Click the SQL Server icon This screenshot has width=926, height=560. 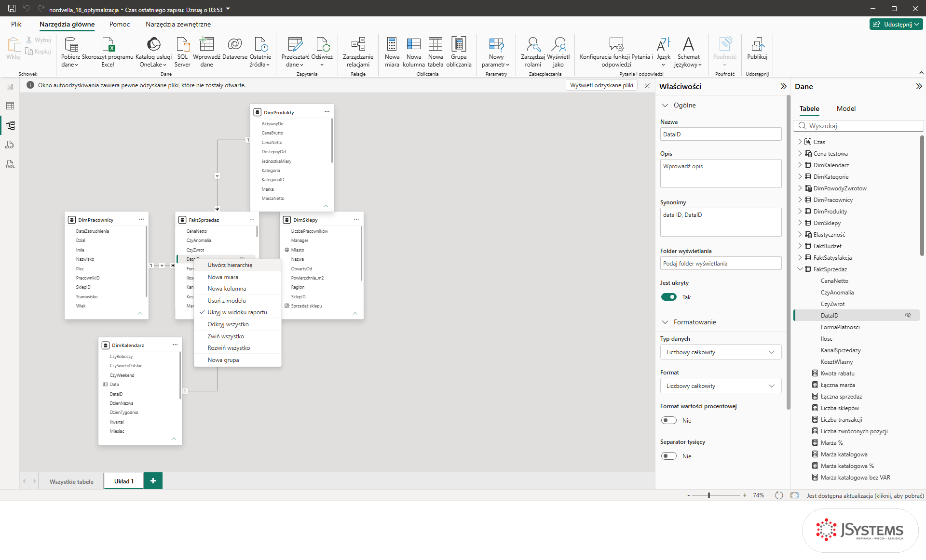tap(182, 44)
